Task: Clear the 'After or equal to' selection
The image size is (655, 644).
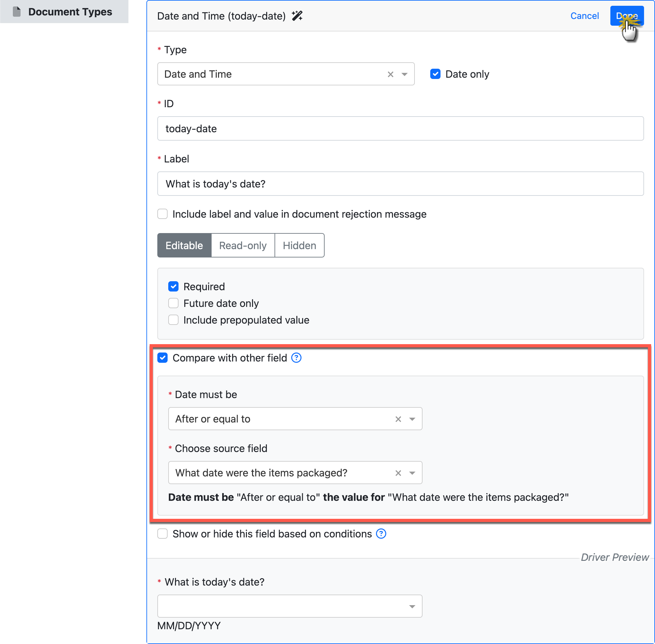Action: tap(398, 419)
